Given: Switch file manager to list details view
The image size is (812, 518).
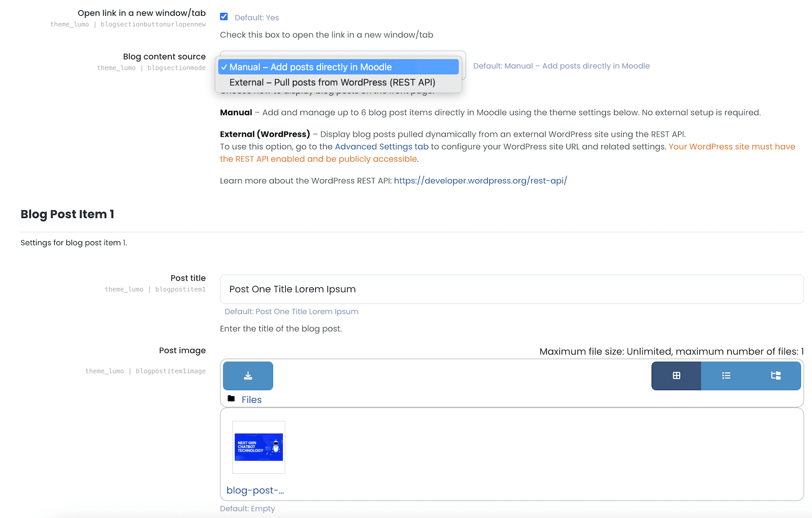Looking at the screenshot, I should [x=726, y=376].
